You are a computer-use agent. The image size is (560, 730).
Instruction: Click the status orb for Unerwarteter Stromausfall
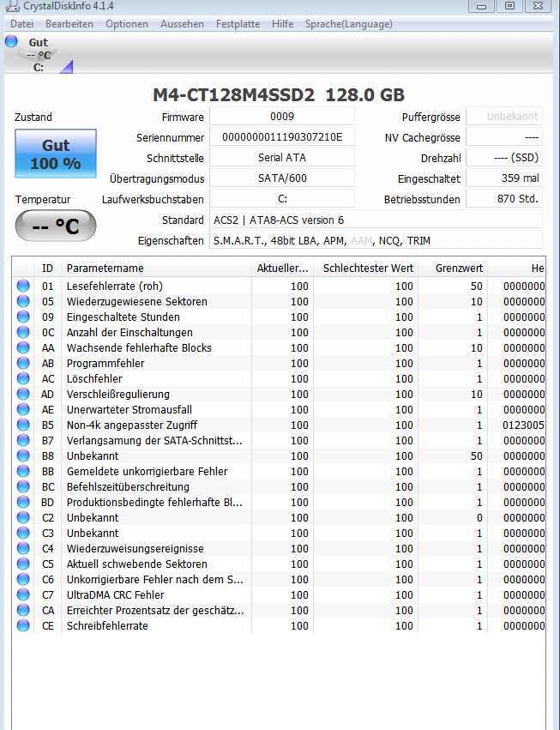tap(23, 409)
